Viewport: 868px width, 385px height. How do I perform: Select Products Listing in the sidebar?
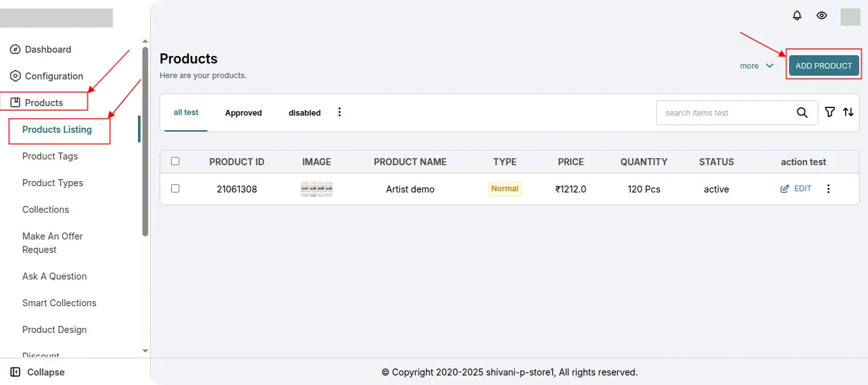pos(57,130)
